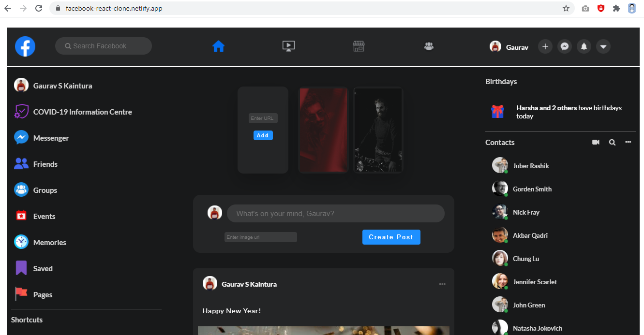Open the Watch video tab
This screenshot has height=335, width=644.
[x=288, y=46]
